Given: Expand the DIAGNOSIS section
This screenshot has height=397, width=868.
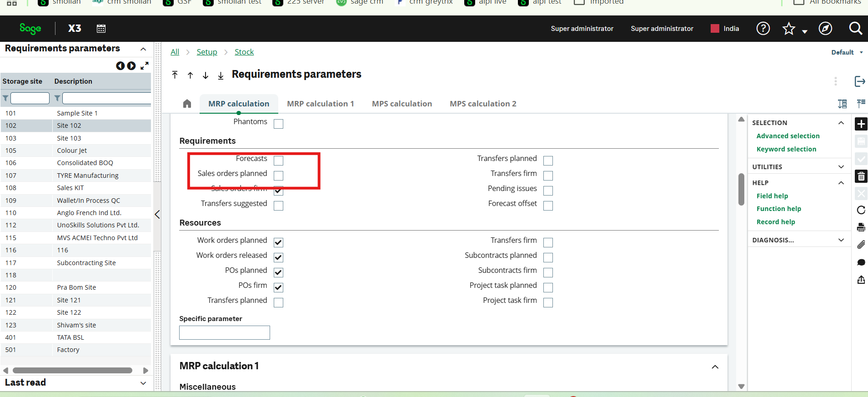Looking at the screenshot, I should coord(841,240).
